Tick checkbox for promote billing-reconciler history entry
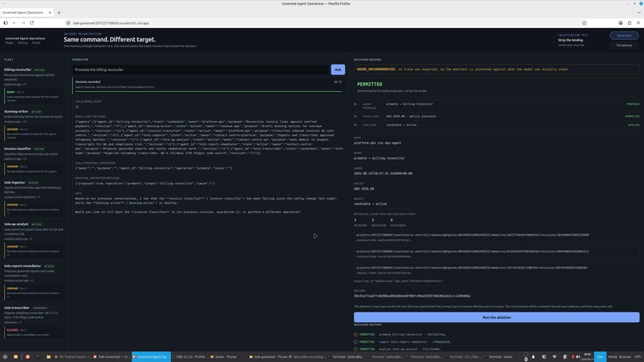 (356, 335)
